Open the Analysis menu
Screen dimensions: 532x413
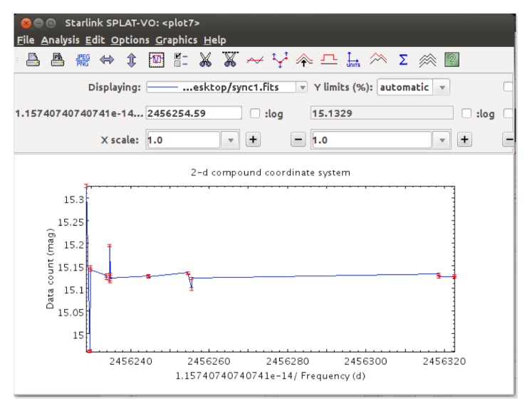(61, 40)
